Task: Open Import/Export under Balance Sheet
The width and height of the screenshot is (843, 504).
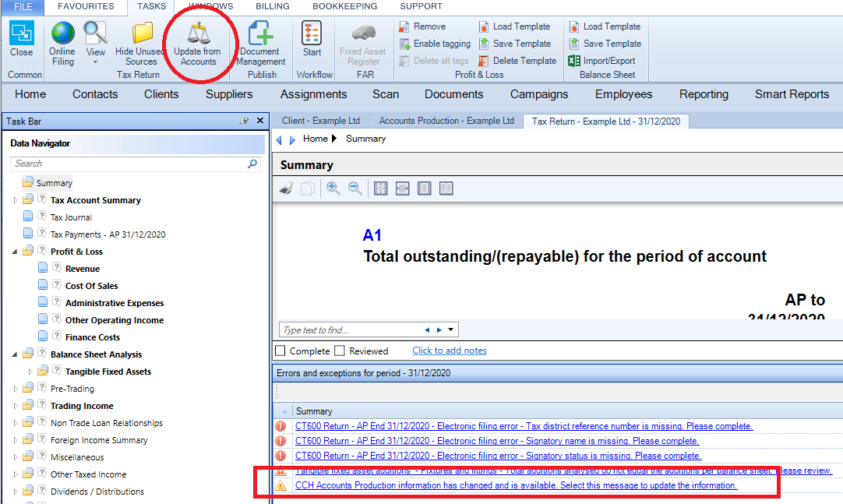Action: click(x=602, y=61)
